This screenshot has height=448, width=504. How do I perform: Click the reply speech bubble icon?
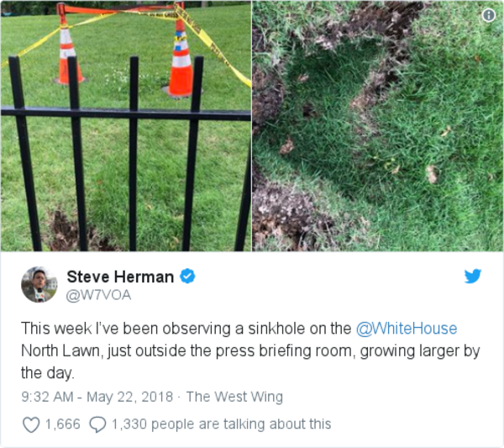(x=97, y=424)
